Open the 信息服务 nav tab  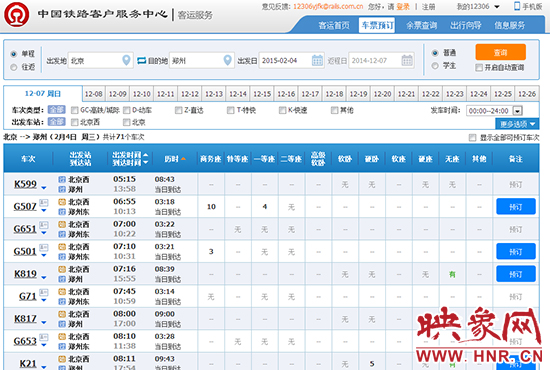(x=510, y=25)
